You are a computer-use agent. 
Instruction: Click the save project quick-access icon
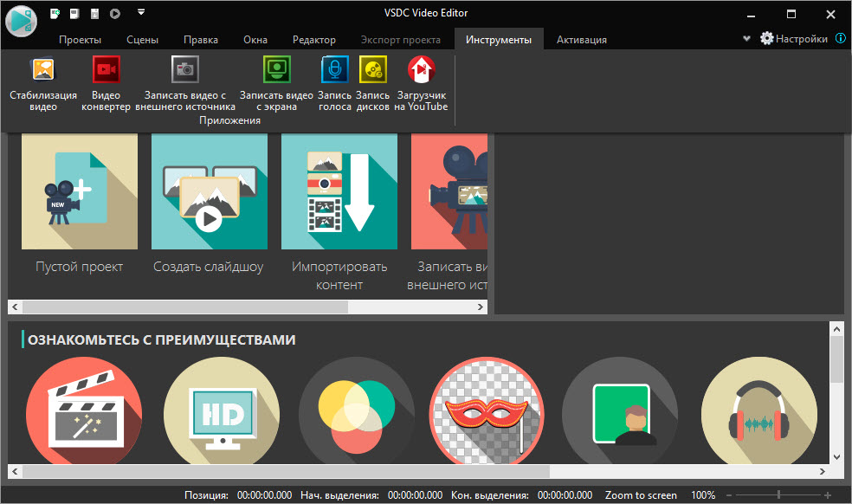(94, 13)
